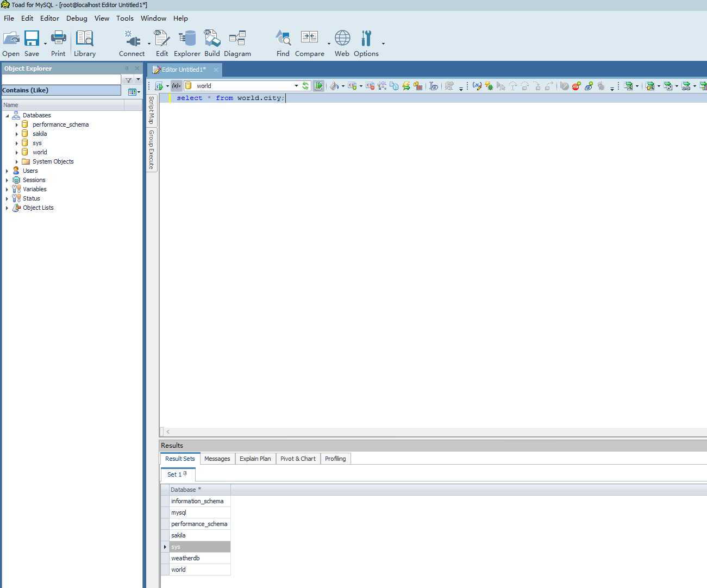Launch the Query Build tool
The height and width of the screenshot is (588, 707).
coord(212,43)
